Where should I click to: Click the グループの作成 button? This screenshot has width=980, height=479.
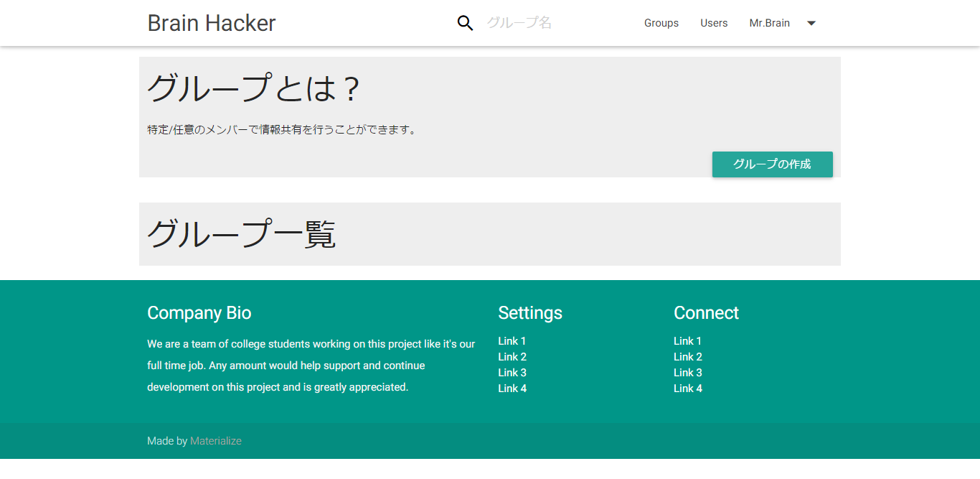point(773,164)
